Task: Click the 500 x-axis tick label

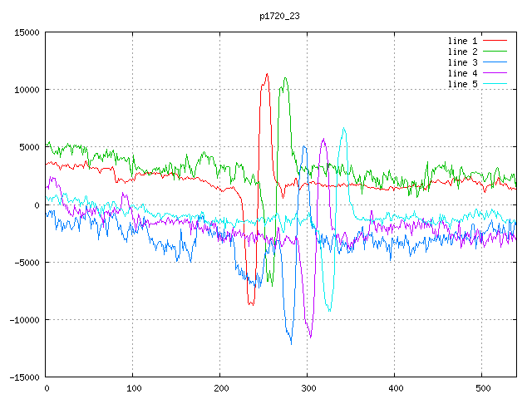Action: (x=481, y=388)
